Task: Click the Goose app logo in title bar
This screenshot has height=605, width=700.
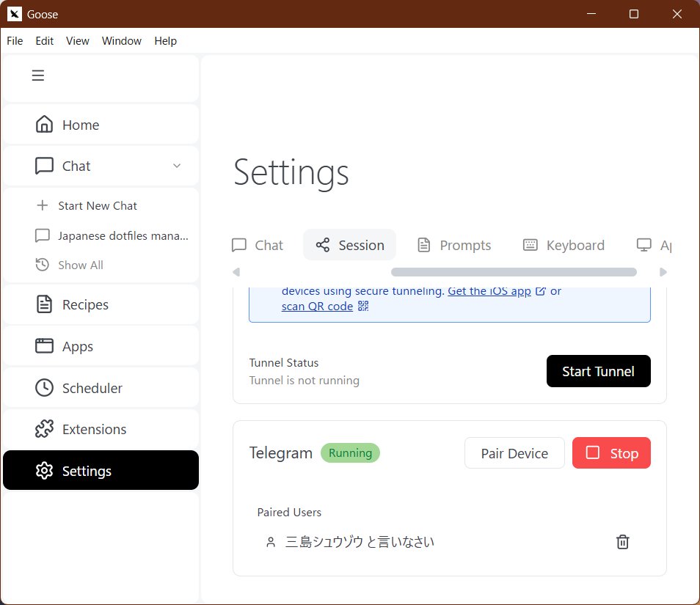Action: point(14,14)
